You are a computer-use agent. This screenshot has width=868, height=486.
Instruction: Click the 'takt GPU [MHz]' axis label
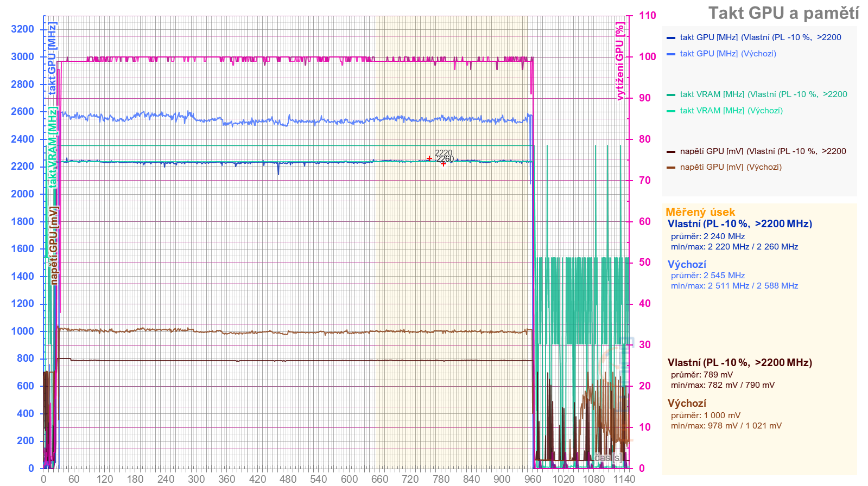(52, 59)
